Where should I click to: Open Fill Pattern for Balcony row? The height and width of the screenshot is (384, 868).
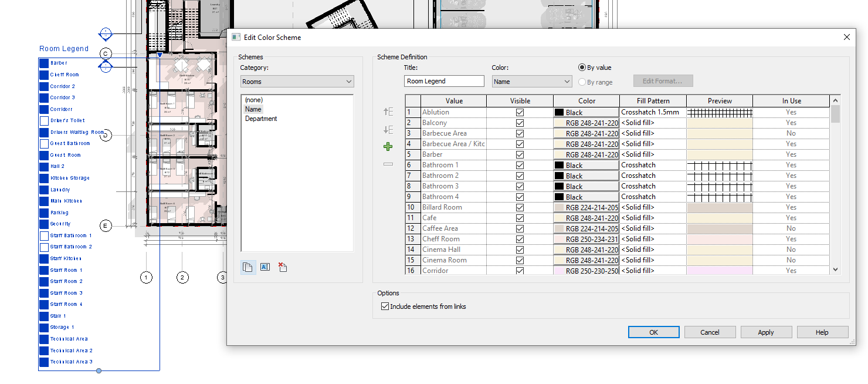click(653, 123)
